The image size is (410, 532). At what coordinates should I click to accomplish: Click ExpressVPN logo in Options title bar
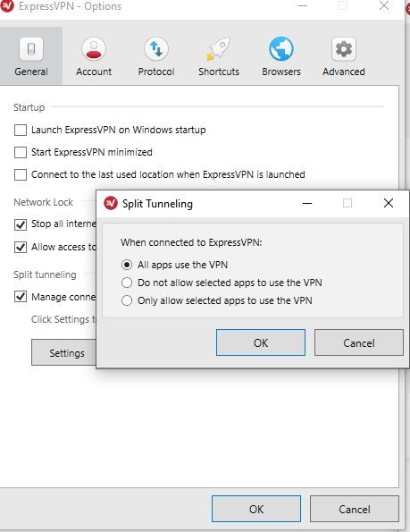pyautogui.click(x=7, y=5)
